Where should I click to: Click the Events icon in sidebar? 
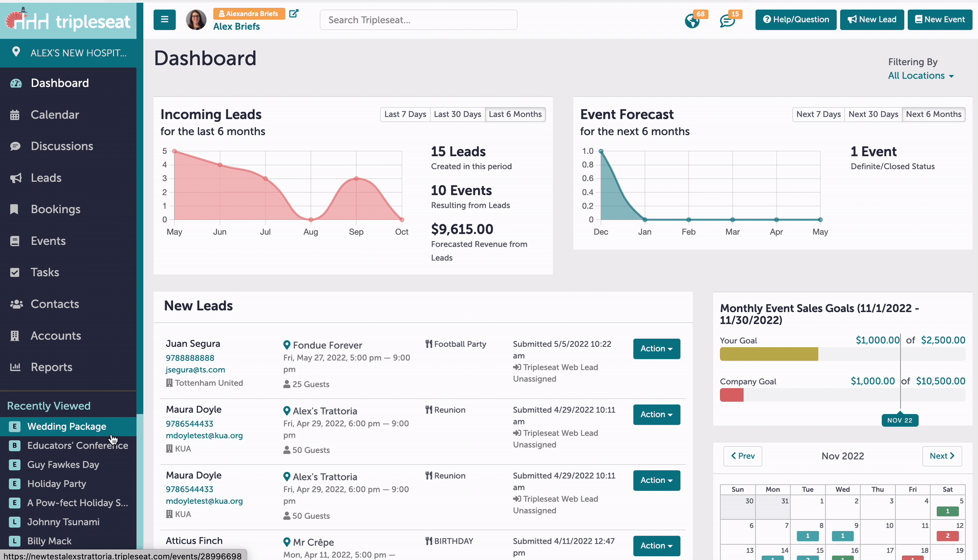[x=15, y=241]
